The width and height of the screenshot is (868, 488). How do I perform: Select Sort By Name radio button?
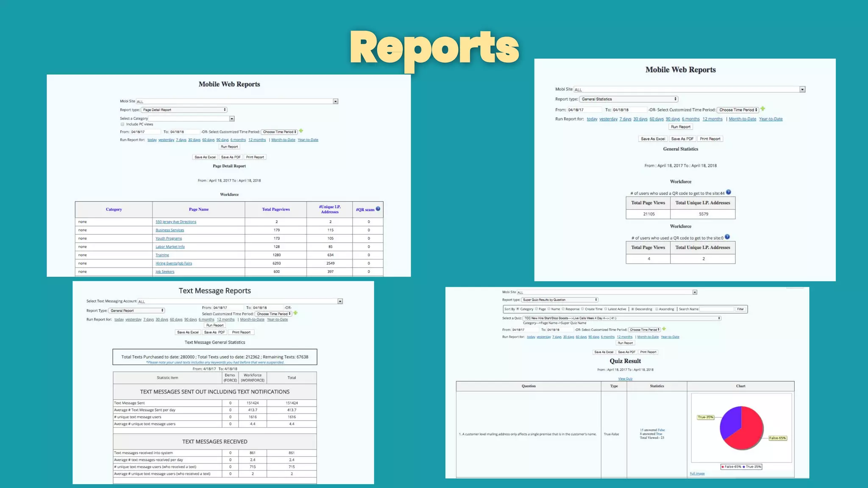point(549,309)
